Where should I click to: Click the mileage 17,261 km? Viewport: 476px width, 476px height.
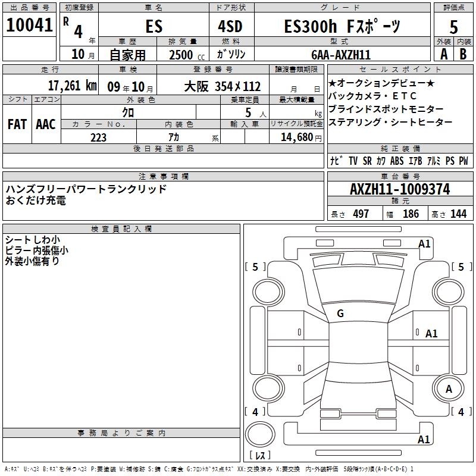[x=72, y=86]
